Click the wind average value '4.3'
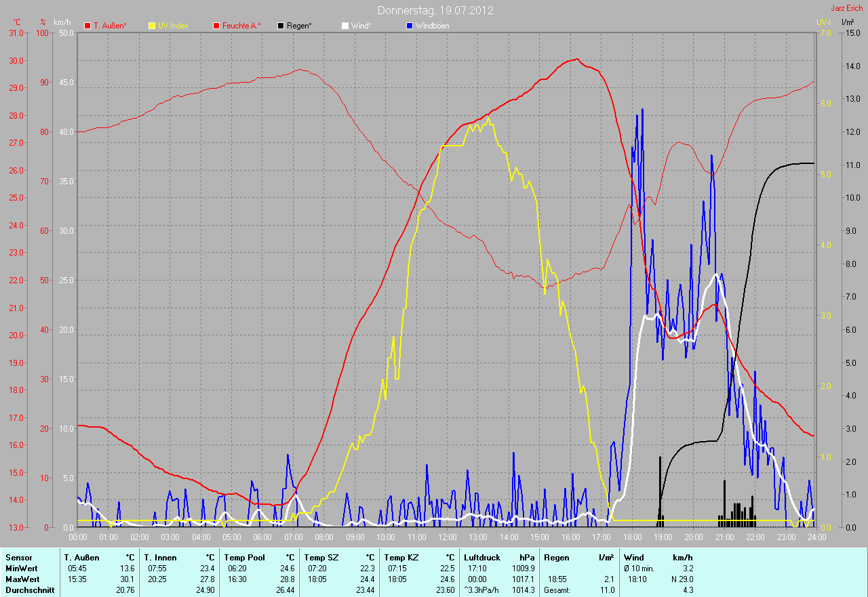This screenshot has height=597, width=868. tap(688, 590)
